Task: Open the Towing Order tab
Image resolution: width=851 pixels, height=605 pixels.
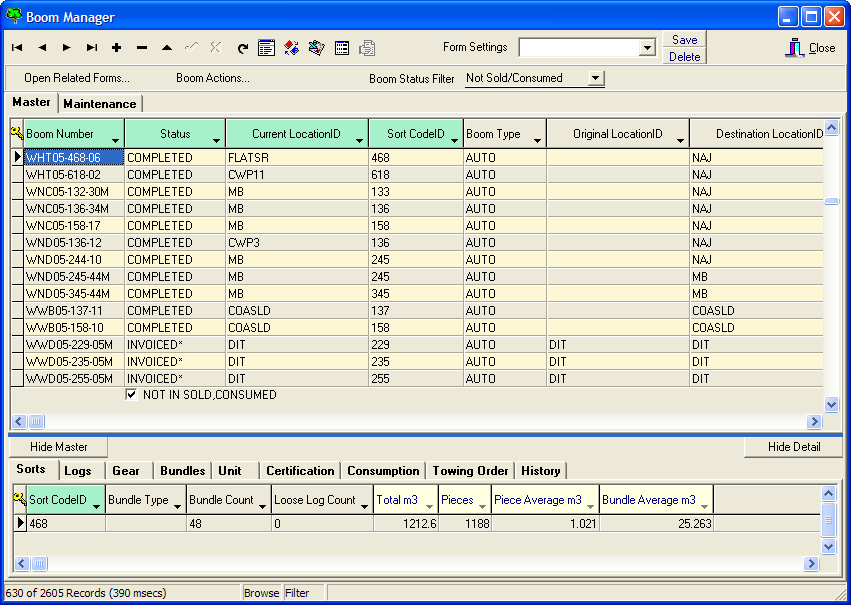Action: coord(471,470)
